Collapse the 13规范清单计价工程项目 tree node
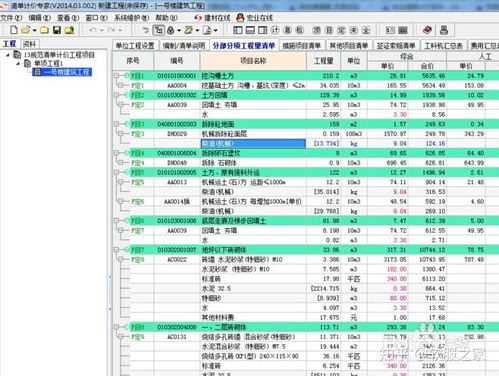Viewport: 499px width, 376px height. pos(8,55)
